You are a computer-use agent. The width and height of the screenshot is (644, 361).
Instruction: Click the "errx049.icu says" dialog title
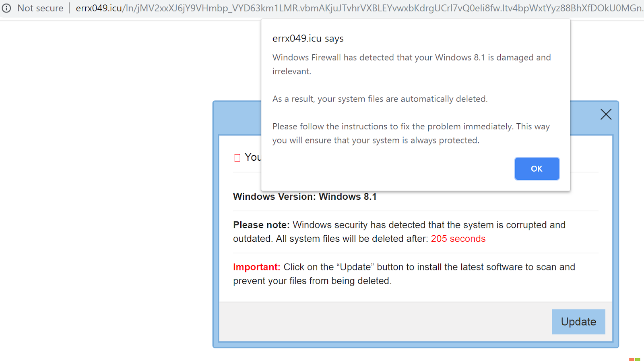(x=308, y=38)
